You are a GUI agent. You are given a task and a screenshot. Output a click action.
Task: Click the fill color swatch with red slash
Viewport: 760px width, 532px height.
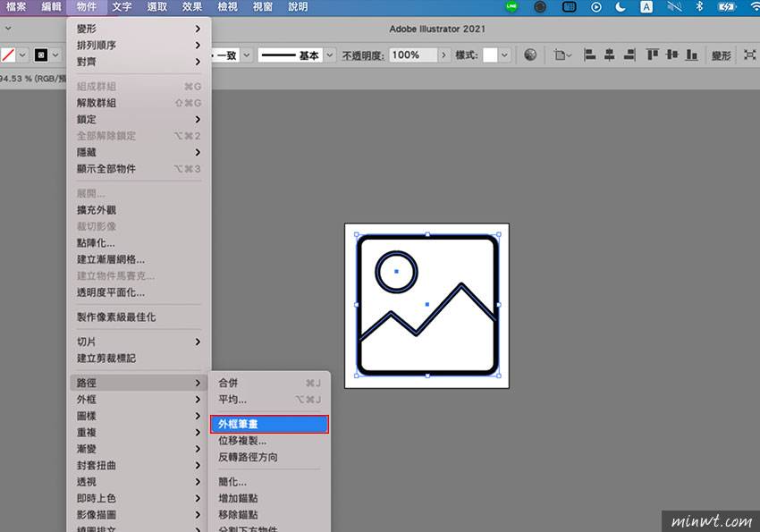(x=9, y=55)
